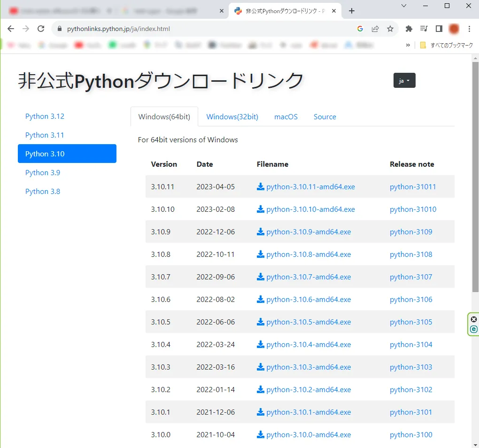Close the floating side widget
The height and width of the screenshot is (448, 479).
pyautogui.click(x=473, y=319)
